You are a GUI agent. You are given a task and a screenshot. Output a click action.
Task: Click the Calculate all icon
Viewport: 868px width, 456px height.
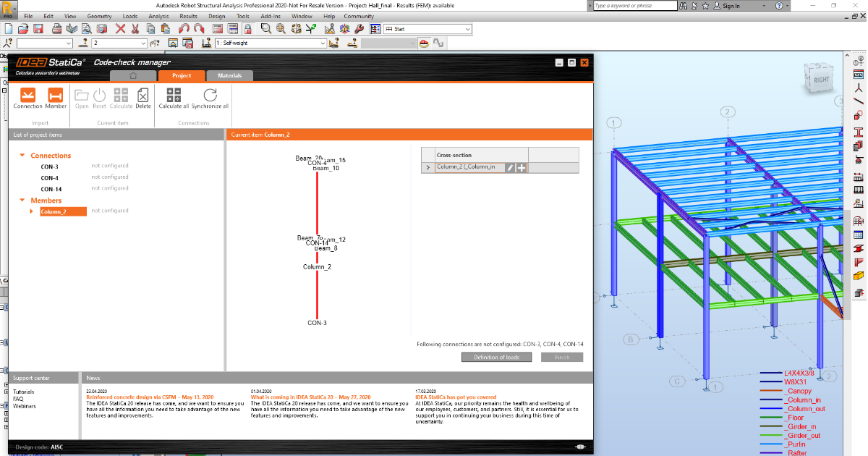click(x=174, y=96)
